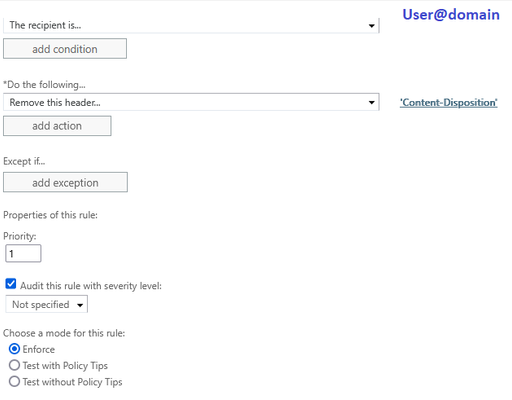Select the "Test without Policy Tips" radio button
The height and width of the screenshot is (400, 512).
tap(14, 381)
